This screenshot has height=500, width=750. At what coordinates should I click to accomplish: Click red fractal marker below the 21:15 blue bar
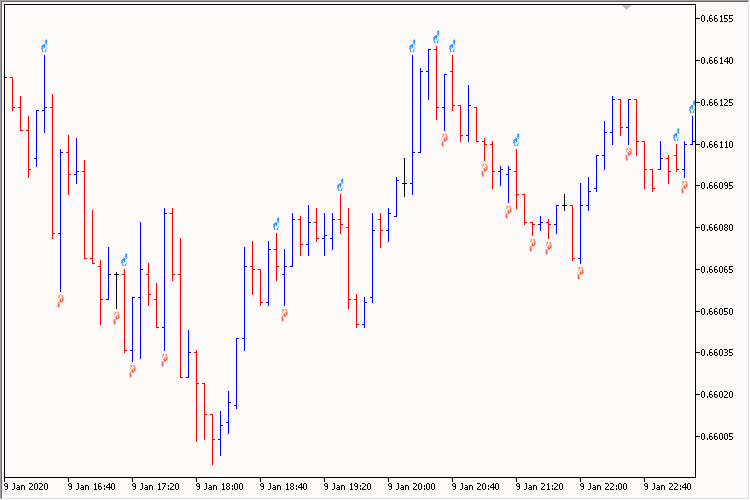(x=508, y=212)
